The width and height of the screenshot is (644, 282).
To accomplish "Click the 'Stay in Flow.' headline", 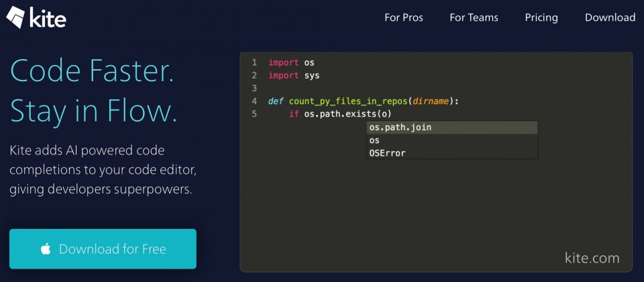I will 93,109.
